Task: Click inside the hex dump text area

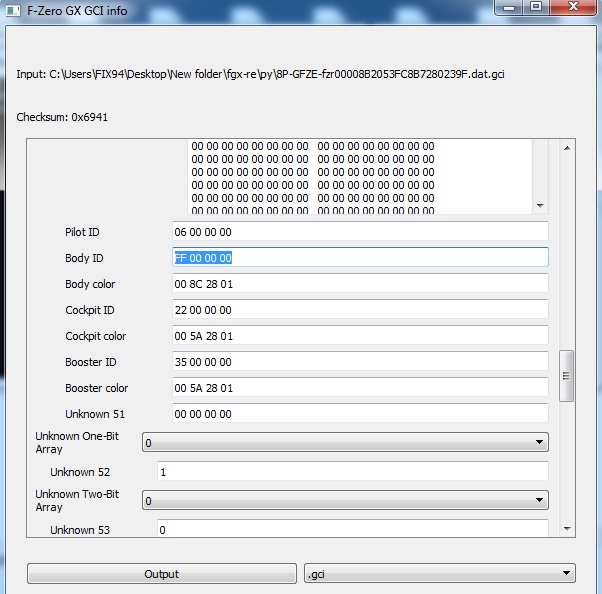Action: coord(360,177)
